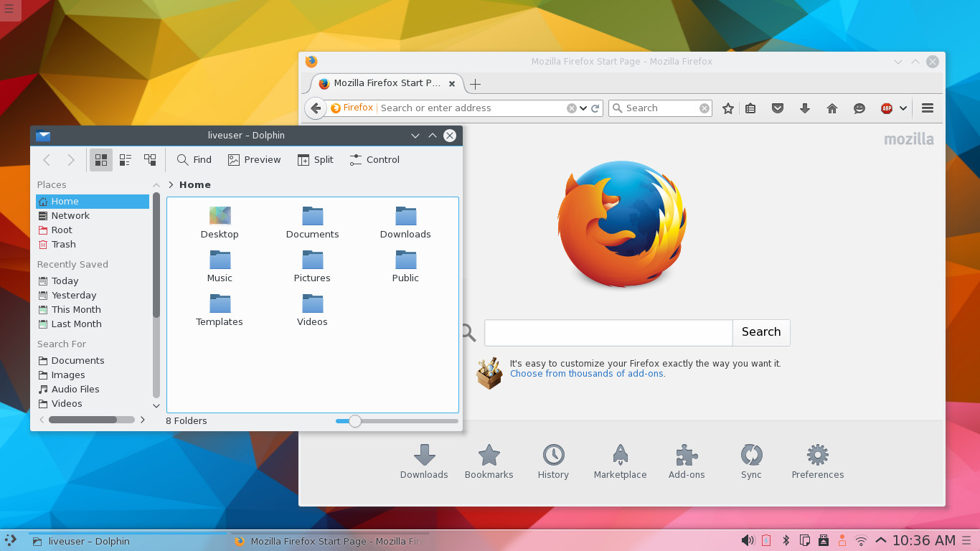
Task: Switch Dolphin to Icons view mode
Action: pos(101,160)
